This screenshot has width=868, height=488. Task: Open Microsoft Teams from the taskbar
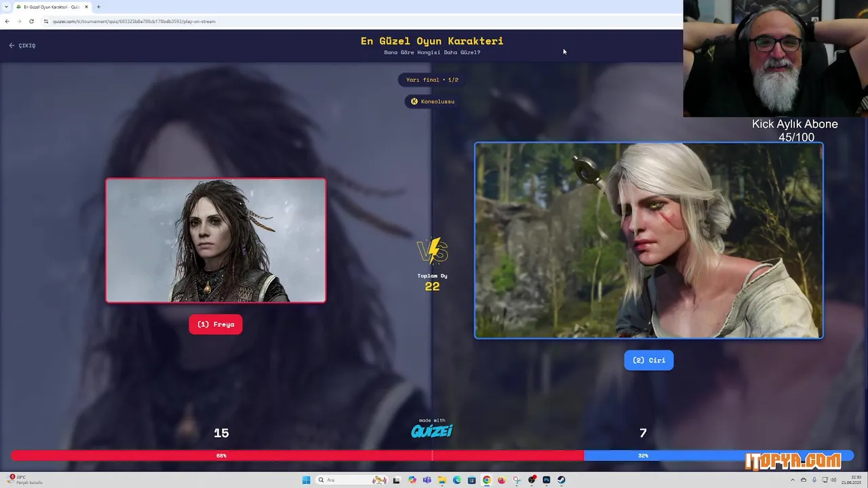[427, 480]
